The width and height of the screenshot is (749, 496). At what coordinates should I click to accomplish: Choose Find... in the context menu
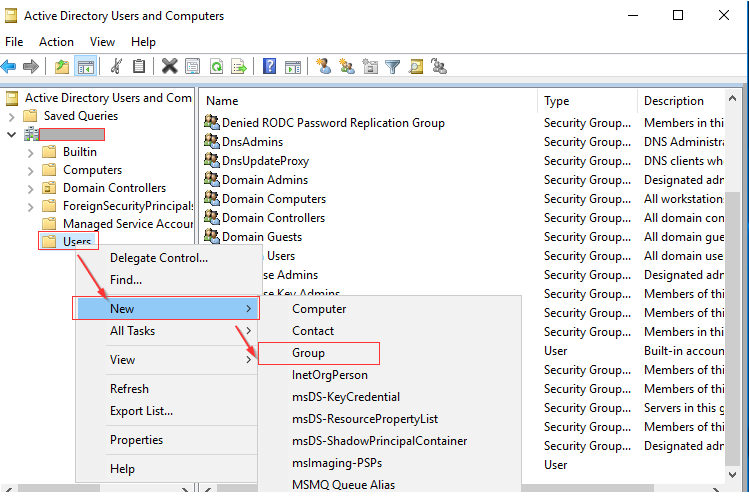(167, 280)
